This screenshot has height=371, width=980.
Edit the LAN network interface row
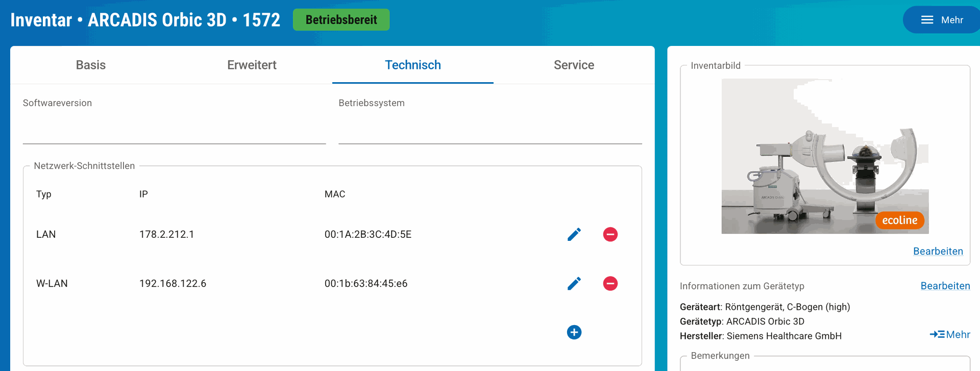[574, 234]
